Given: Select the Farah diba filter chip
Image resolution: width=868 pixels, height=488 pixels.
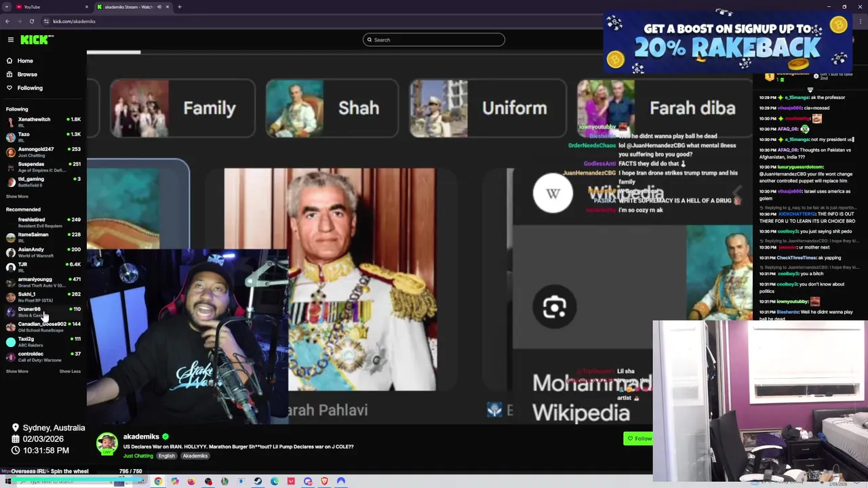Looking at the screenshot, I should point(665,108).
